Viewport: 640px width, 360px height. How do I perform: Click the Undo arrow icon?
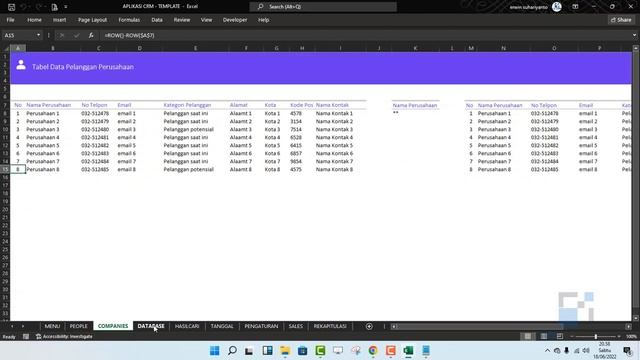(x=24, y=7)
